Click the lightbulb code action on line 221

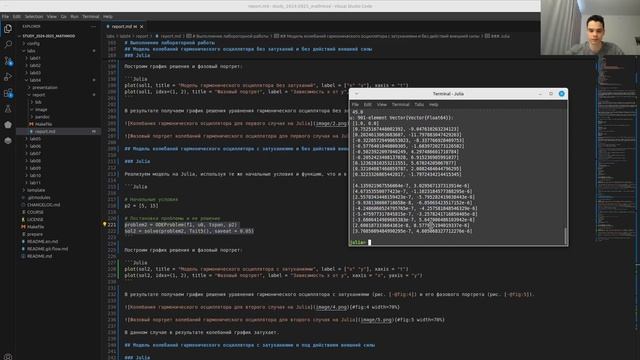click(x=104, y=224)
